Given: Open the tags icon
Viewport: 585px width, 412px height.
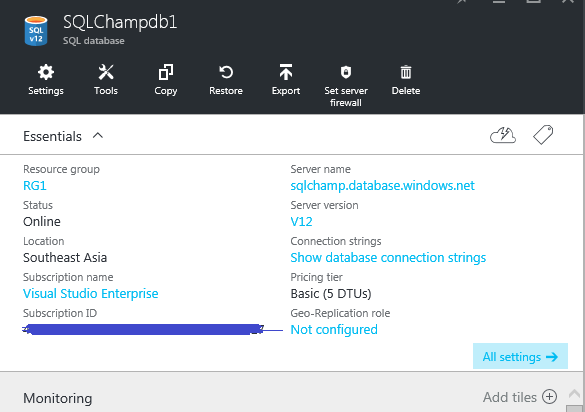Looking at the screenshot, I should tap(543, 135).
